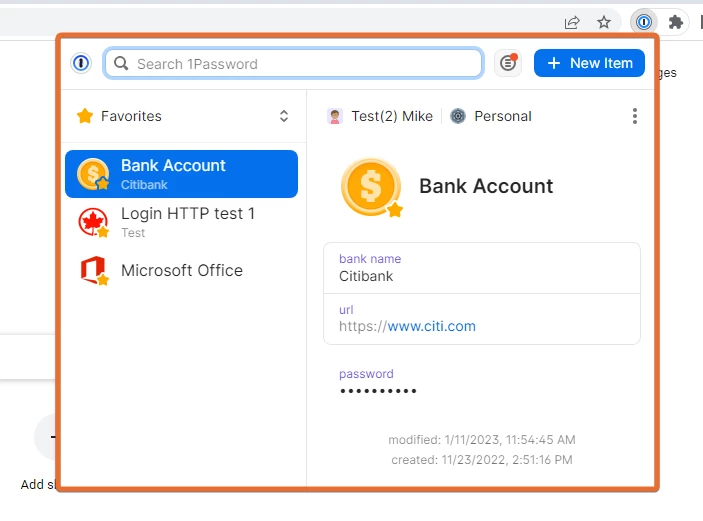
Task: Bookmark this page with the star icon
Action: (x=604, y=22)
